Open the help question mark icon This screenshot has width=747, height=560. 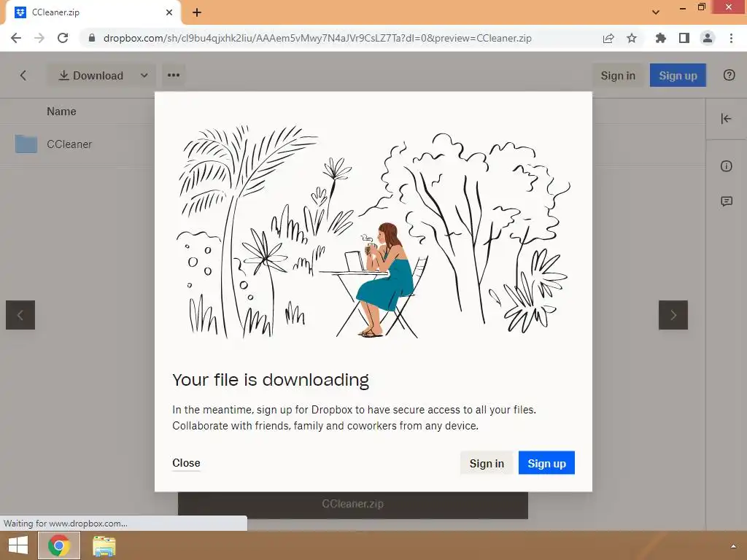pos(729,75)
